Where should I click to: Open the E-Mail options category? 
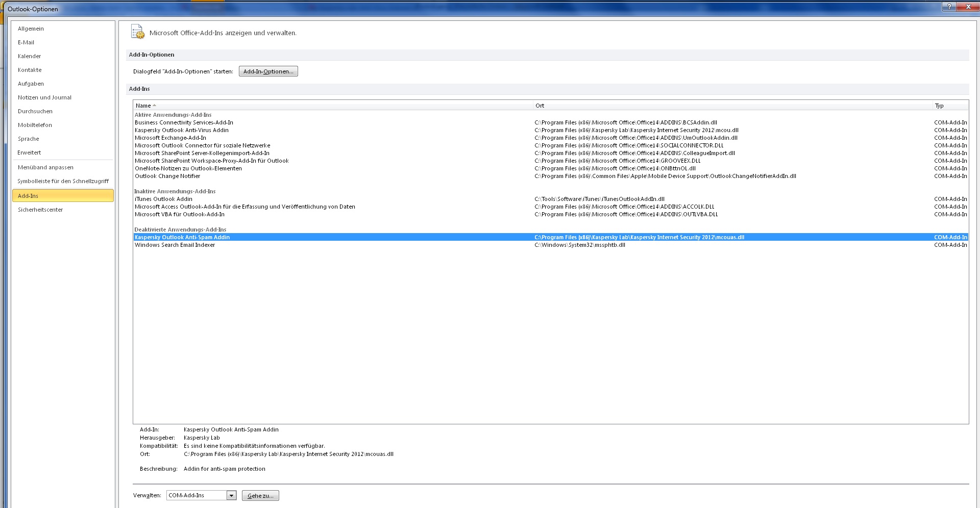[63, 42]
